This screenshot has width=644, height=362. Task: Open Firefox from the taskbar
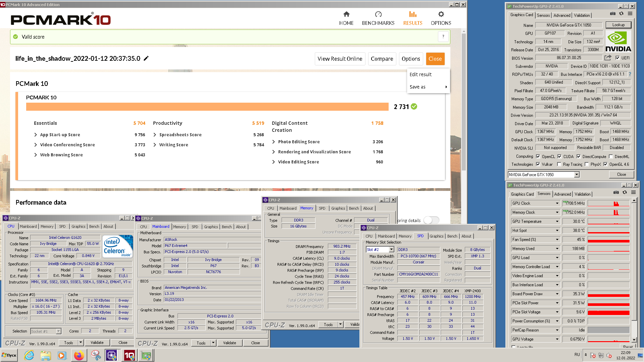point(79,355)
